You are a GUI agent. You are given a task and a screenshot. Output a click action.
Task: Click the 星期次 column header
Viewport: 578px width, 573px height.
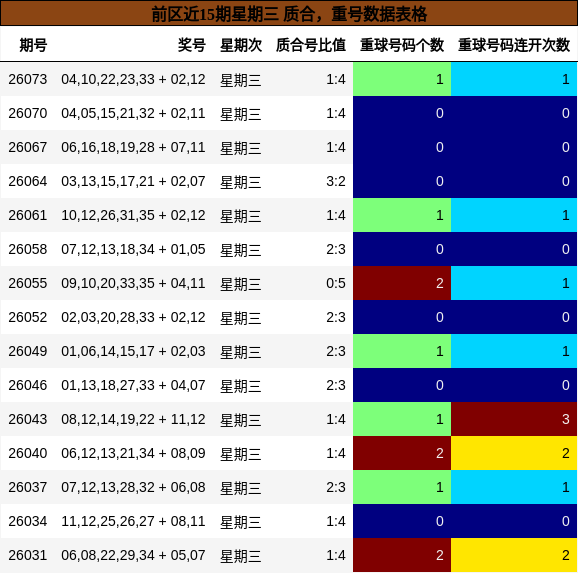241,45
